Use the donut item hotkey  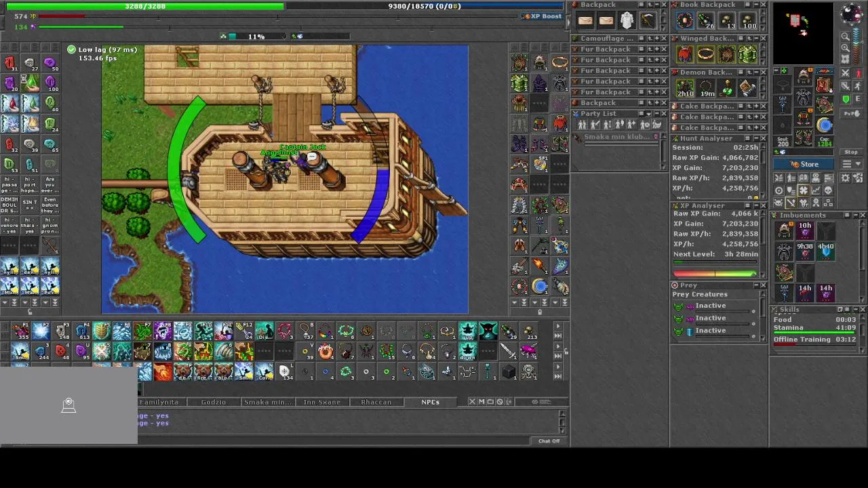(x=325, y=352)
